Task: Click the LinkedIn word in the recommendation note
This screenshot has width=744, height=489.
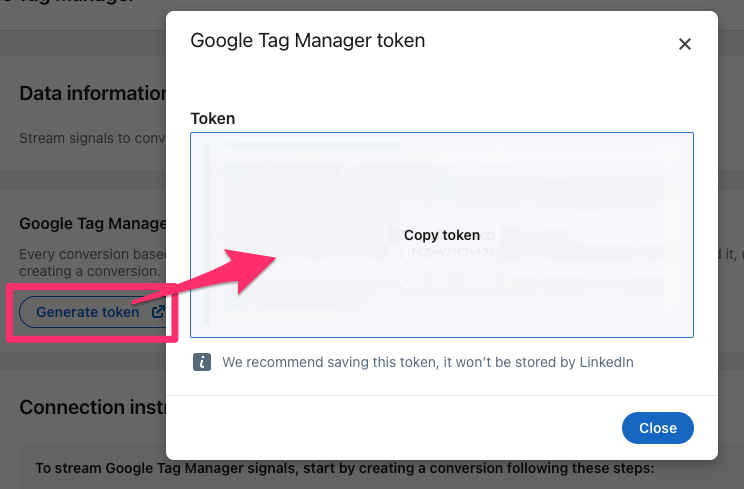Action: [x=606, y=362]
